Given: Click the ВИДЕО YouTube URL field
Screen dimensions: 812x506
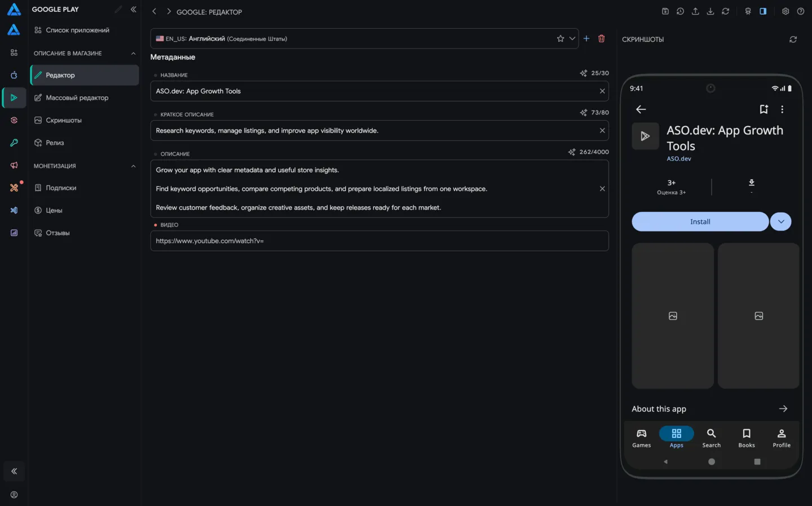Looking at the screenshot, I should pos(379,241).
